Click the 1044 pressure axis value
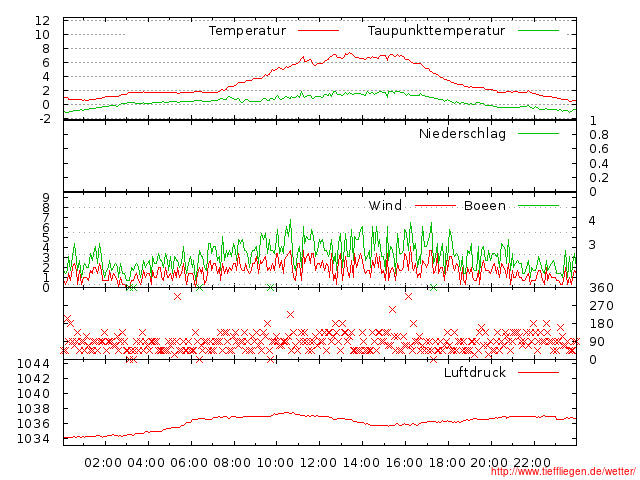The width and height of the screenshot is (640, 480). pyautogui.click(x=33, y=363)
